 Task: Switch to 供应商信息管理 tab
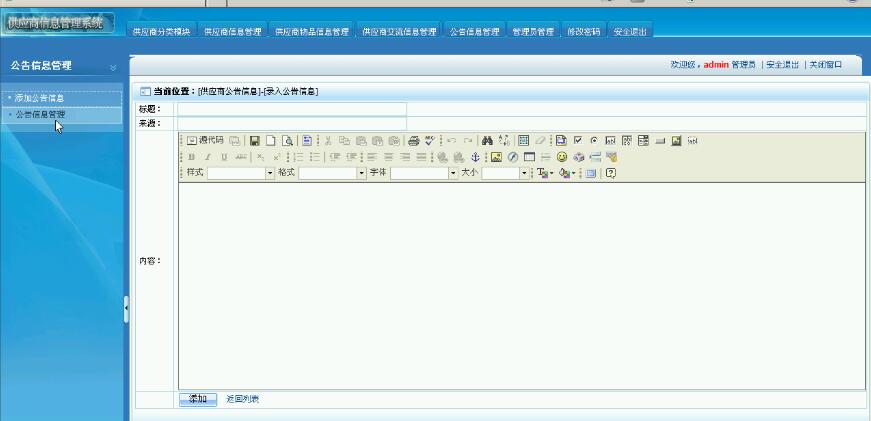point(233,32)
